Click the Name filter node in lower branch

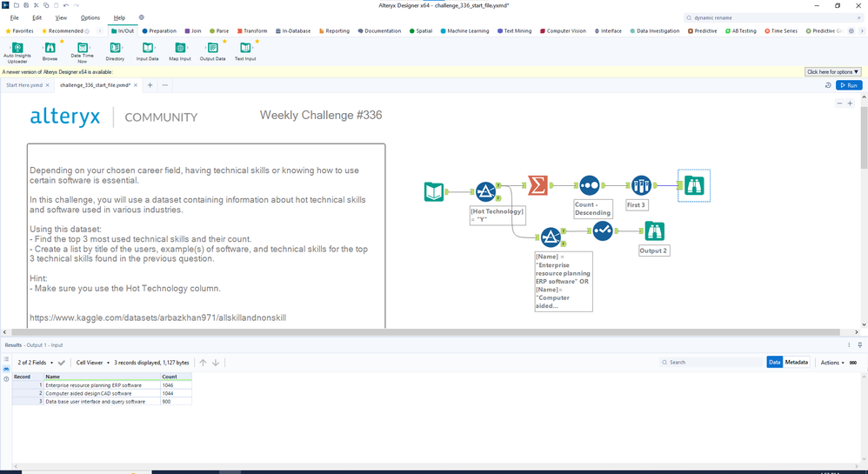click(551, 237)
